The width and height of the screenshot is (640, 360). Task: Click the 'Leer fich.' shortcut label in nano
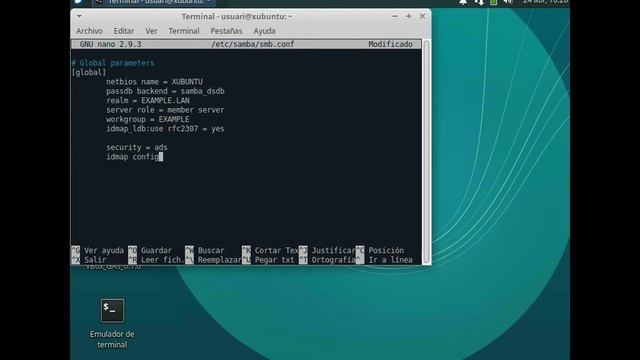[x=163, y=260]
